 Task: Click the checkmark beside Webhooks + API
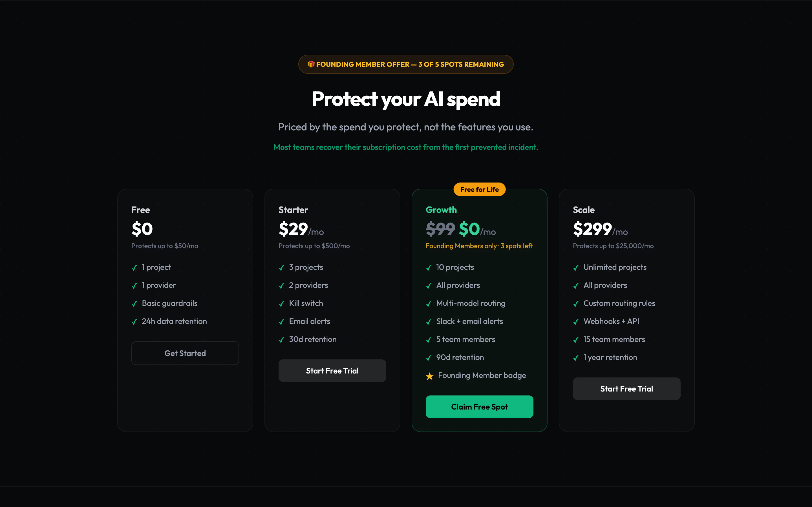576,322
